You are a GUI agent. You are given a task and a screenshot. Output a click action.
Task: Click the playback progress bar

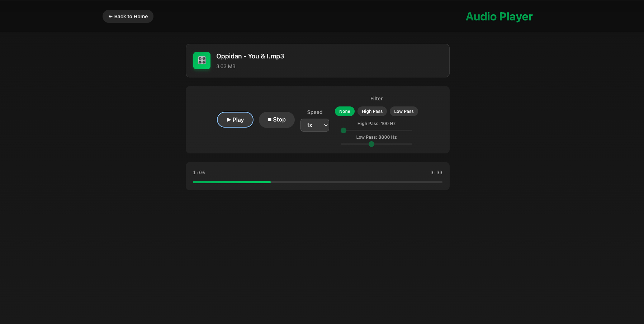[317, 182]
